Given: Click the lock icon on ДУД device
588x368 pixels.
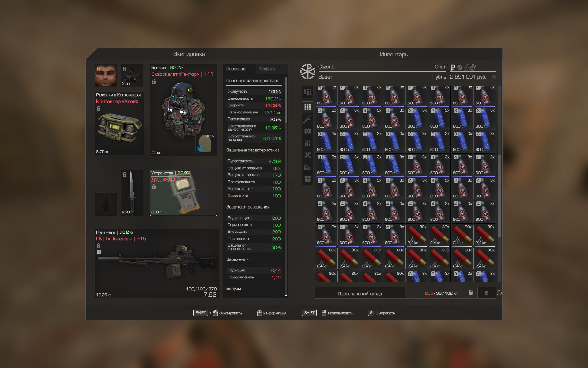Looking at the screenshot, I should [x=154, y=187].
